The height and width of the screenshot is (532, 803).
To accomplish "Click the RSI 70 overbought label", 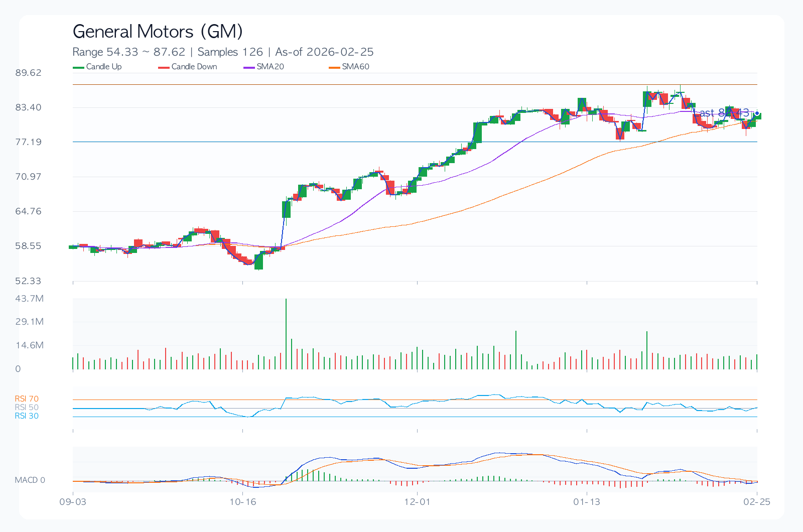I will [x=27, y=399].
